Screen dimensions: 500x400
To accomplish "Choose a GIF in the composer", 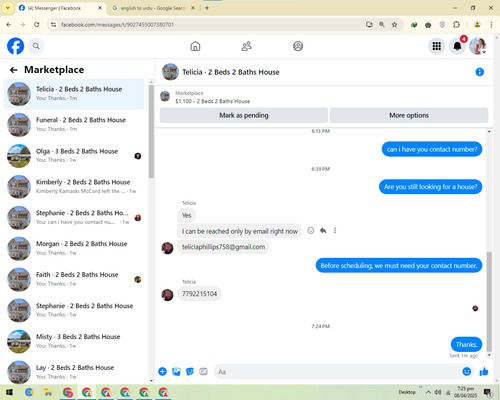I will 203,371.
